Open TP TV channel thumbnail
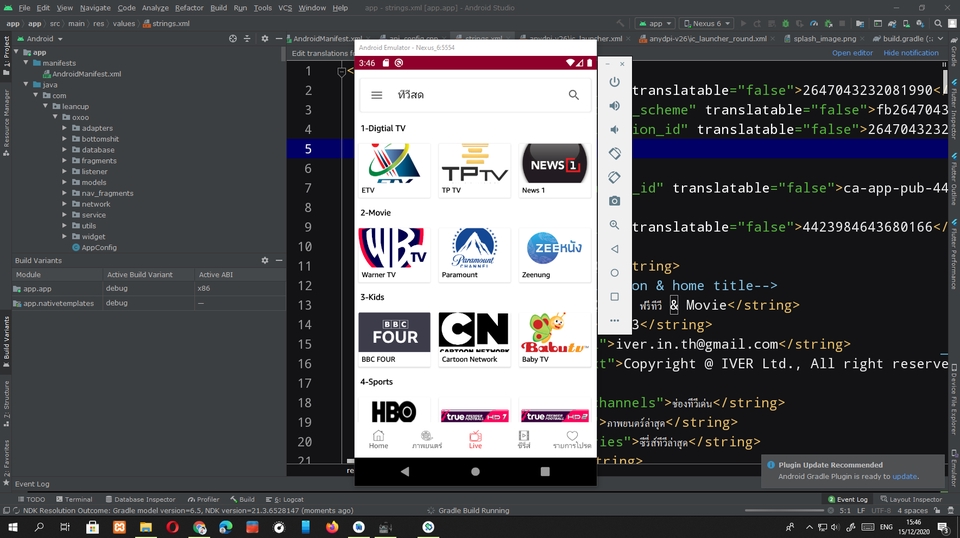 tap(474, 170)
